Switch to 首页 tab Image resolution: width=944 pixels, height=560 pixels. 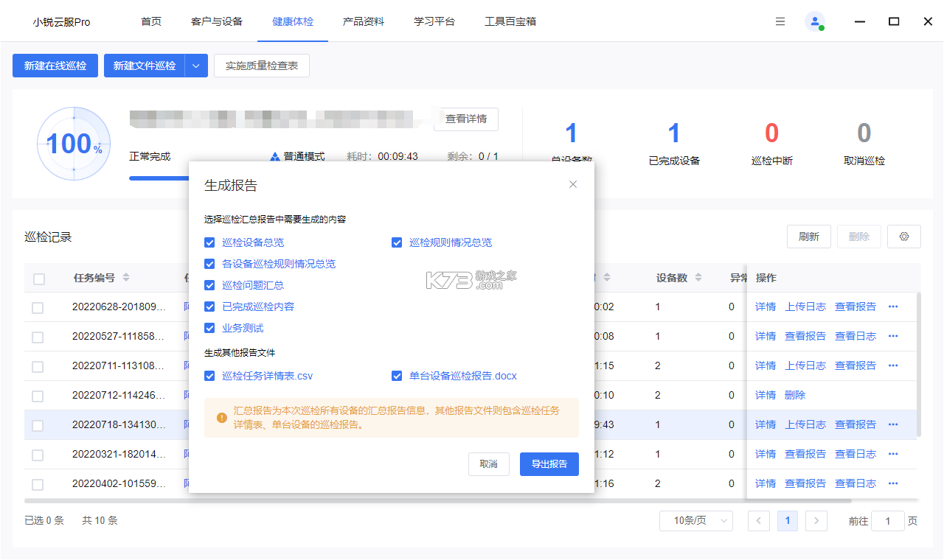tap(151, 21)
